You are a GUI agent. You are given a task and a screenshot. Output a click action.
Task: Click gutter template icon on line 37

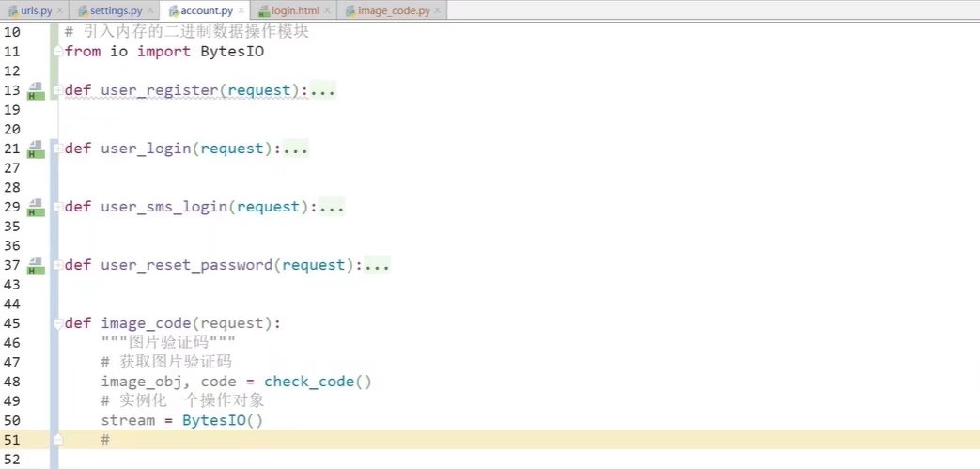(x=37, y=266)
